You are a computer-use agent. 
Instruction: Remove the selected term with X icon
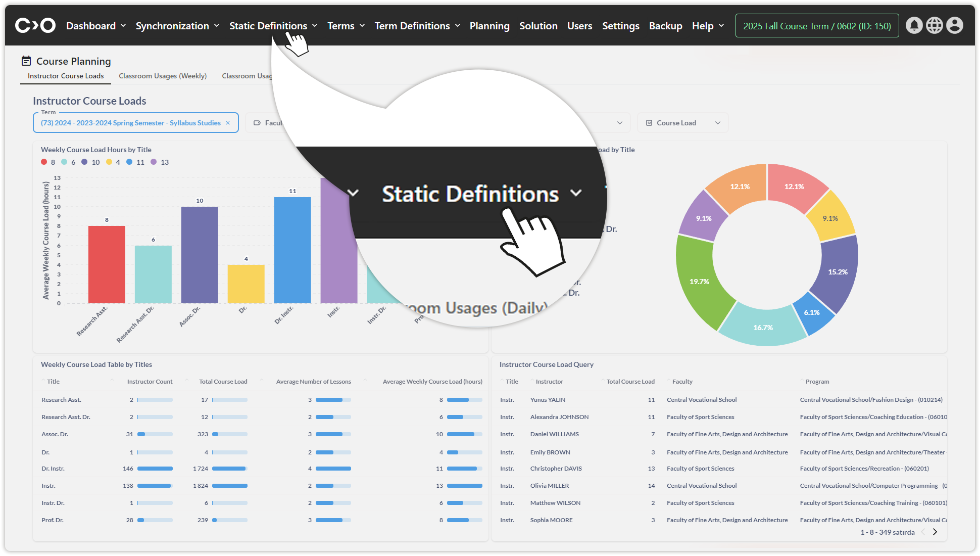[x=228, y=123]
